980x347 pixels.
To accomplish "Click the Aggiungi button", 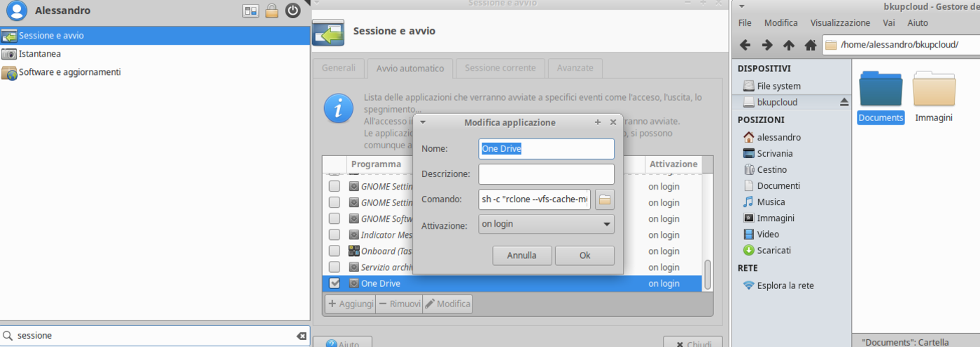I will [350, 304].
